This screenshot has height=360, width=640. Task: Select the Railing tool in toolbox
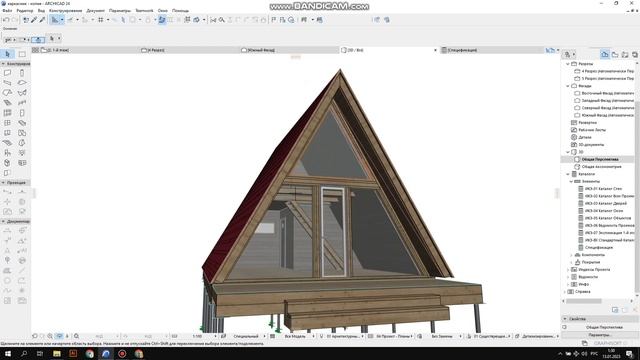[x=22, y=103]
